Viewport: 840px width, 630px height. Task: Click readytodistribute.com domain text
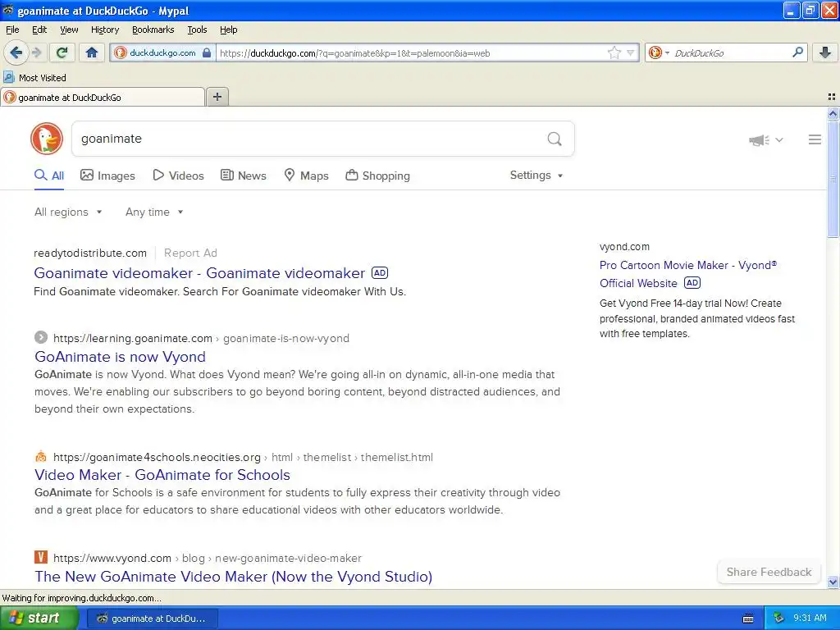pos(90,253)
